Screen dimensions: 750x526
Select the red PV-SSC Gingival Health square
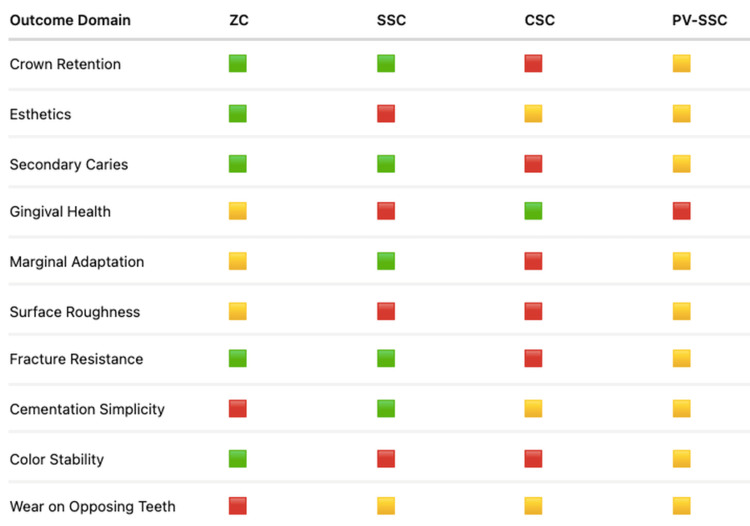click(x=682, y=211)
